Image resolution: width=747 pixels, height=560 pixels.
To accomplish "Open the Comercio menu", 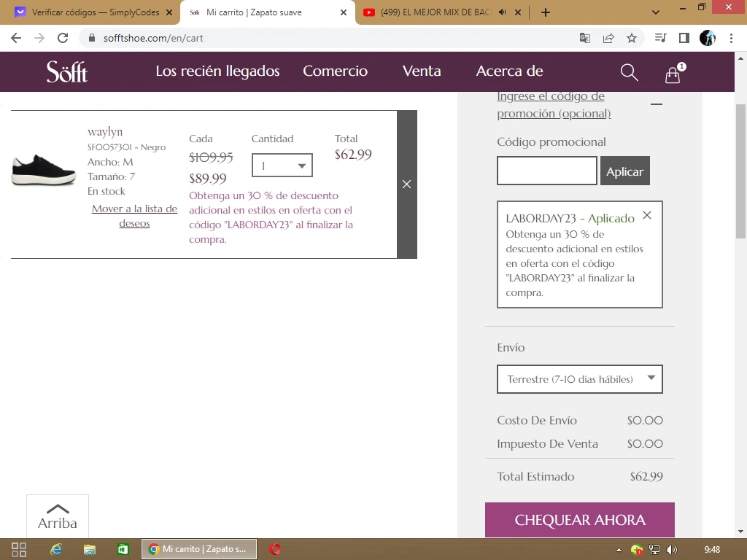I will [x=336, y=71].
